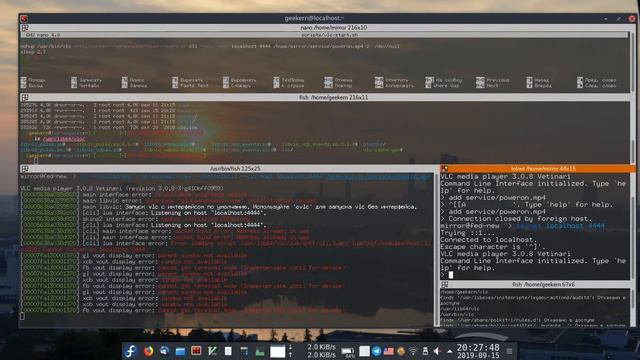Click the scrollbar of the /usr/bin/fish 125x25 pane
Screen dimensions: 640x360
click(x=436, y=249)
